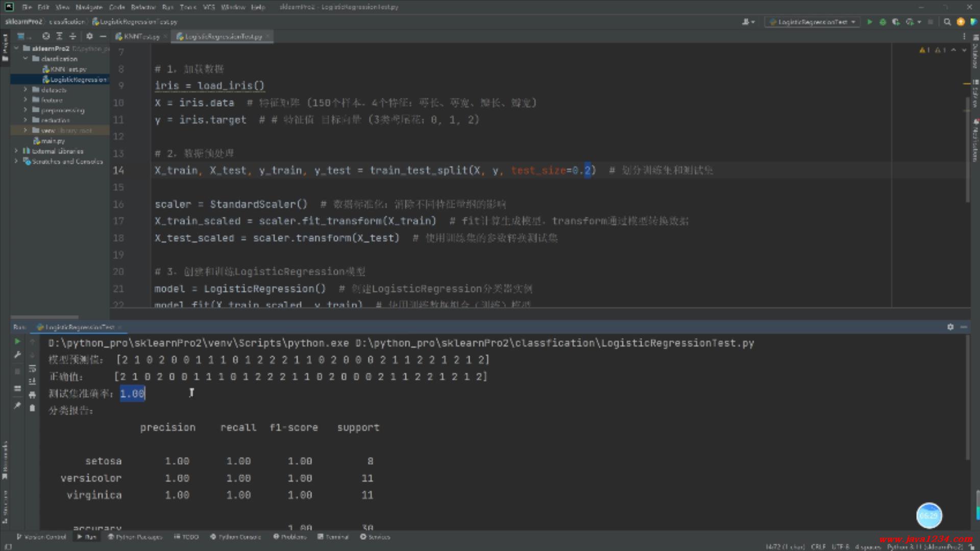Viewport: 980px width, 551px height.
Task: Open the Refactor menu
Action: (143, 7)
